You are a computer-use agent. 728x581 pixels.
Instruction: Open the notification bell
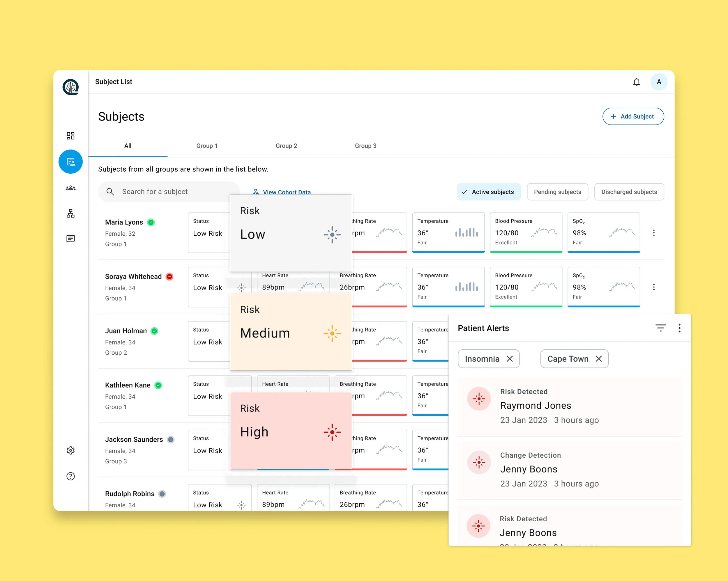pyautogui.click(x=637, y=82)
